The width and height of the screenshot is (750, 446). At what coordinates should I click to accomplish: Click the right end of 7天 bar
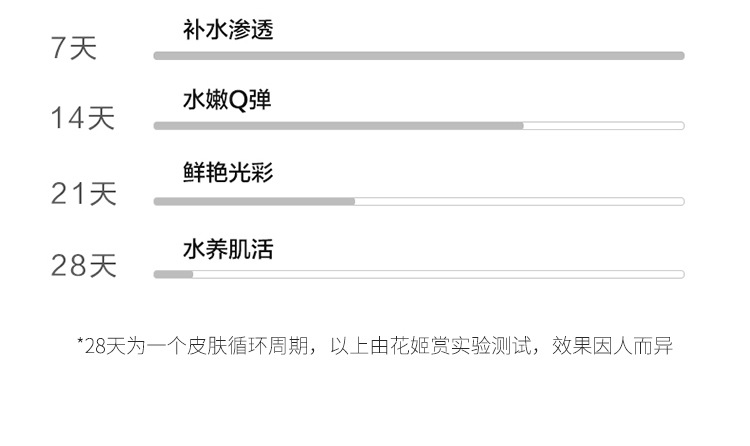(x=678, y=56)
